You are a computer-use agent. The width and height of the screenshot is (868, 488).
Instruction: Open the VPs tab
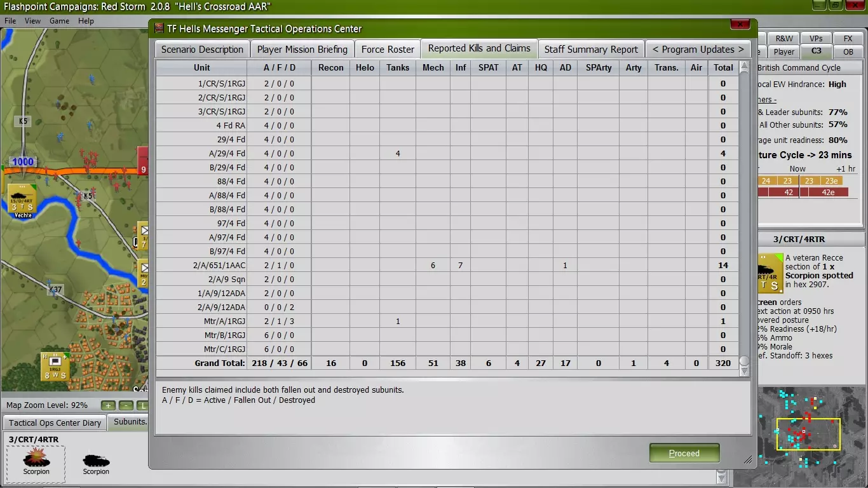pos(817,39)
